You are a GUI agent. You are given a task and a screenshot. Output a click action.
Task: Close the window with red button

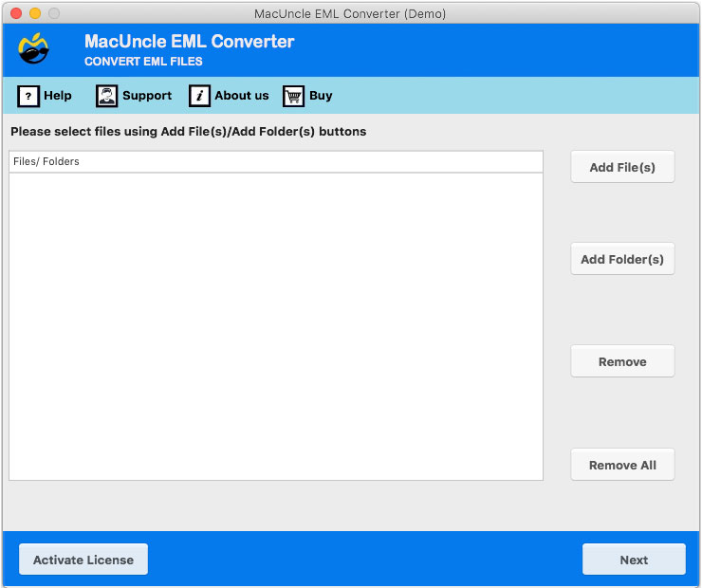[x=16, y=13]
